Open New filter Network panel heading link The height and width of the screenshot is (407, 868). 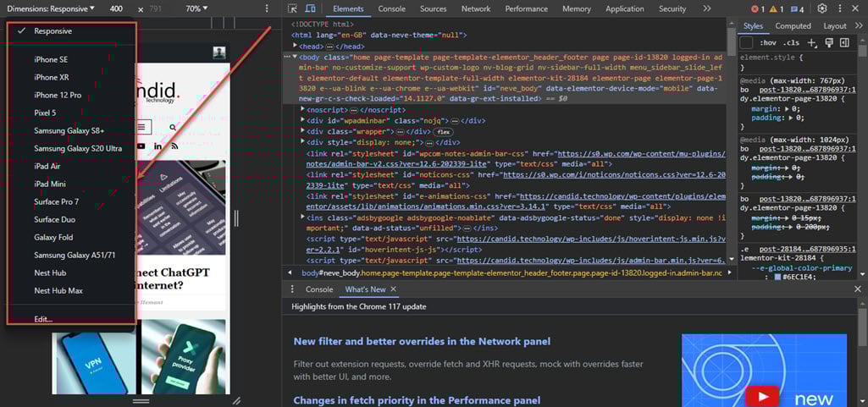[x=422, y=342]
